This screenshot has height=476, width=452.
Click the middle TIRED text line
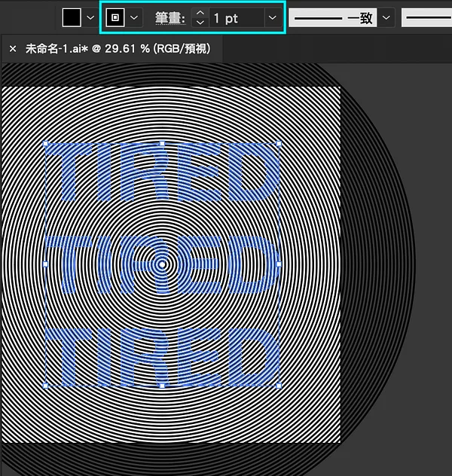pyautogui.click(x=162, y=264)
